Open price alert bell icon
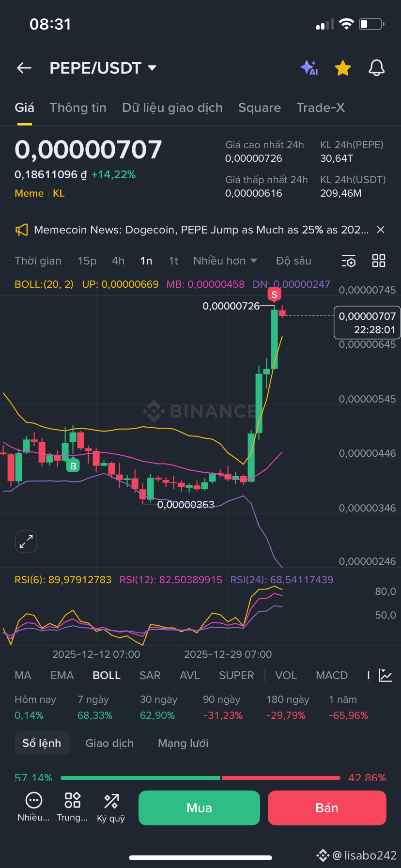The height and width of the screenshot is (868, 401). [x=376, y=68]
